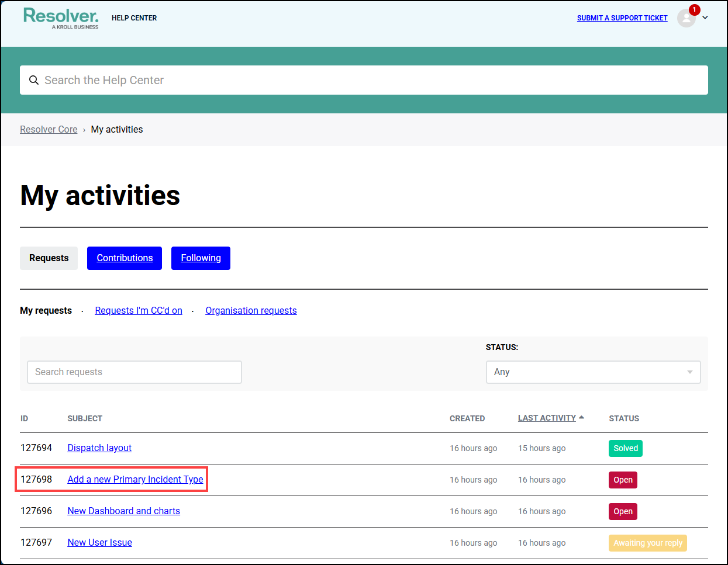Screen dimensions: 728x565
Task: Click the user profile avatar icon
Action: (x=685, y=19)
